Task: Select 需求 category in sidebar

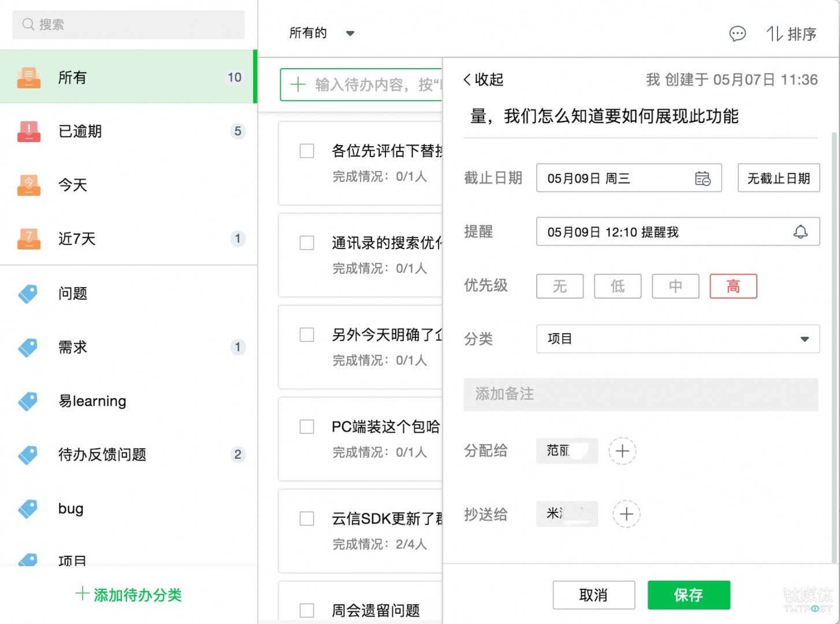Action: click(x=128, y=347)
